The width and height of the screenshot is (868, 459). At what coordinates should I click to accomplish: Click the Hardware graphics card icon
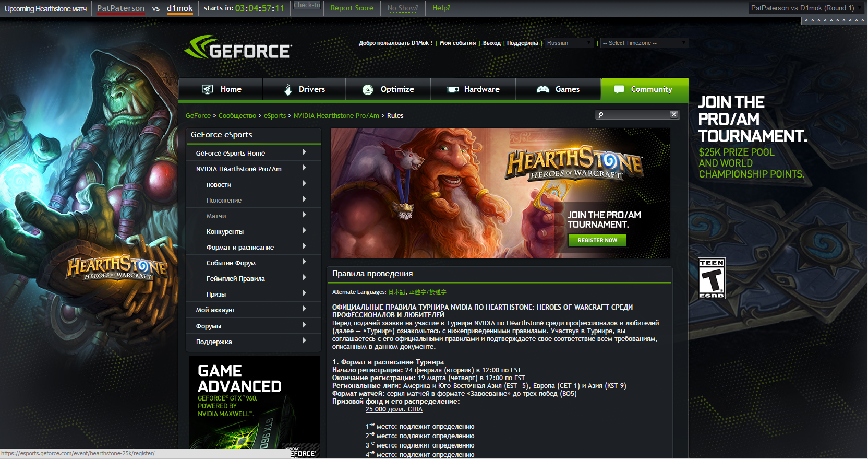(452, 89)
